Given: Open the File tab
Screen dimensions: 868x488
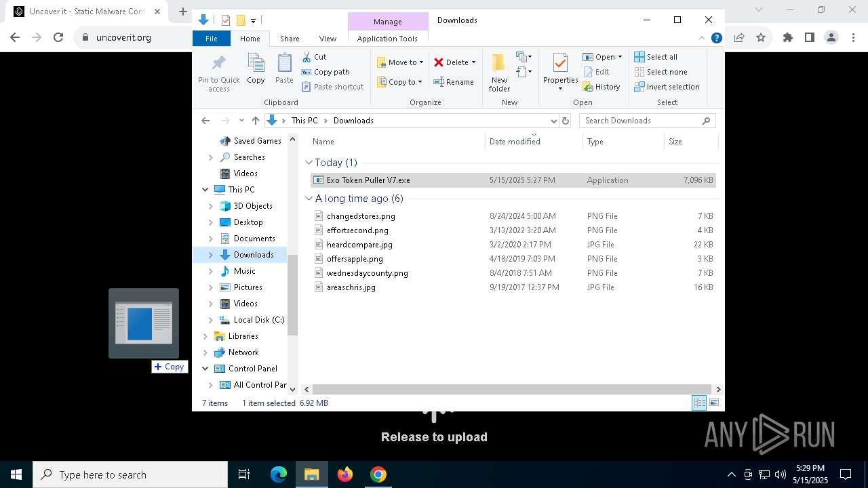Looking at the screenshot, I should pyautogui.click(x=212, y=39).
